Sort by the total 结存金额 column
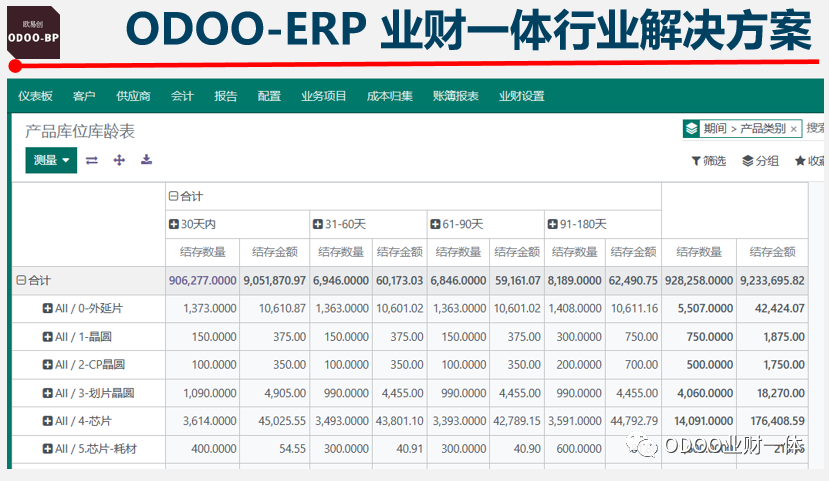829x481 pixels. 772,252
